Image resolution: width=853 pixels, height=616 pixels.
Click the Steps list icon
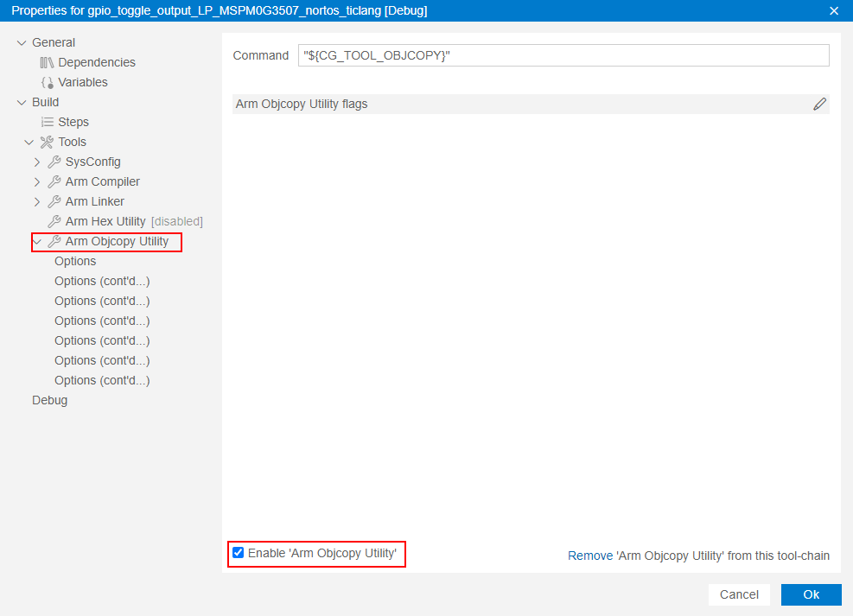tap(47, 123)
